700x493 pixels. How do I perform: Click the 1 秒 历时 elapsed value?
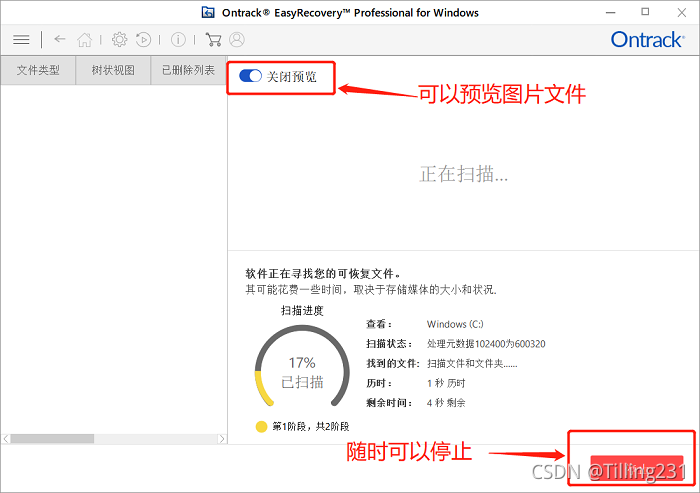click(446, 383)
